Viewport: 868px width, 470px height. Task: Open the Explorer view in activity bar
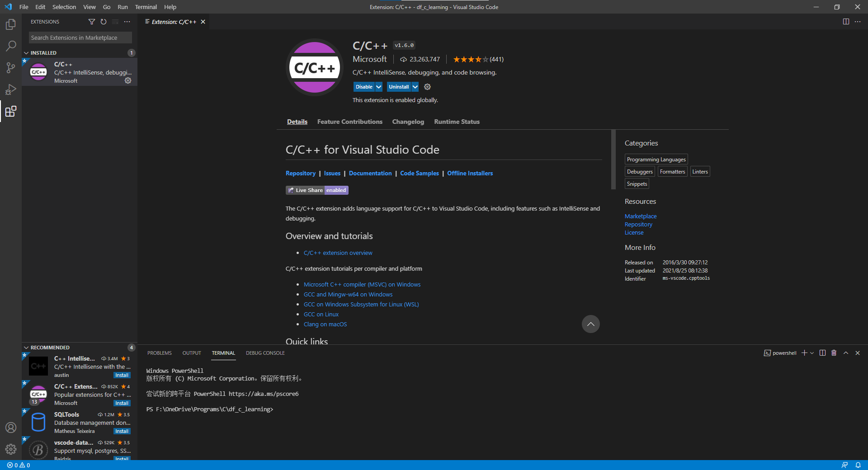(11, 24)
